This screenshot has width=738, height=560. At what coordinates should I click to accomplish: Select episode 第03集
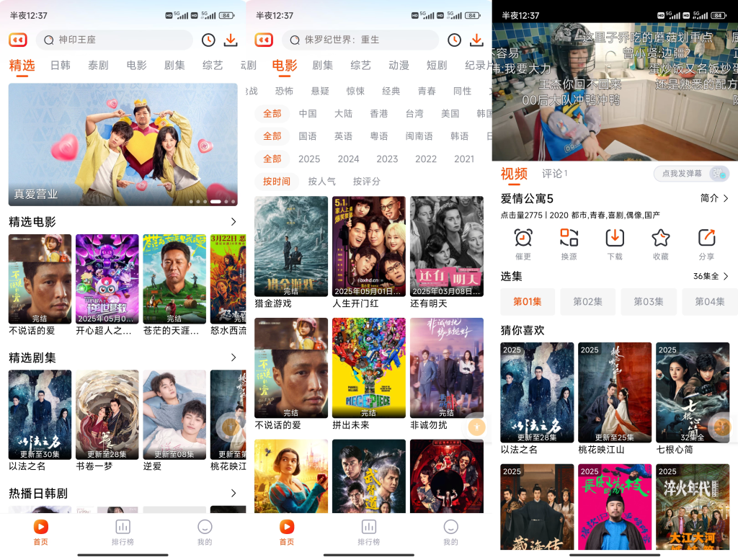tap(649, 302)
